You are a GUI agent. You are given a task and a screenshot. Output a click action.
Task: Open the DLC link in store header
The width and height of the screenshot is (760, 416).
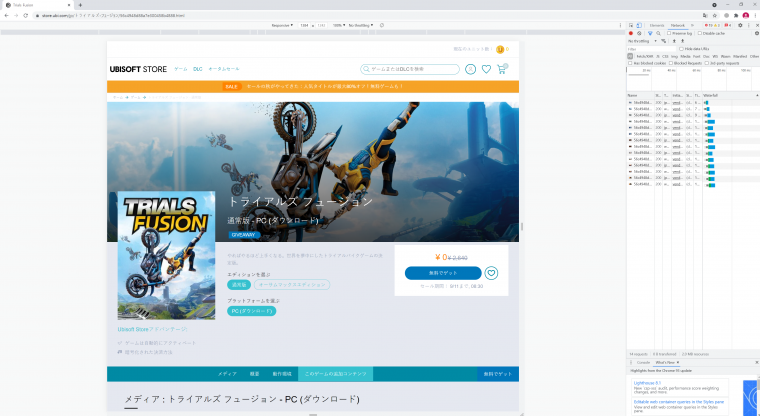[198, 69]
